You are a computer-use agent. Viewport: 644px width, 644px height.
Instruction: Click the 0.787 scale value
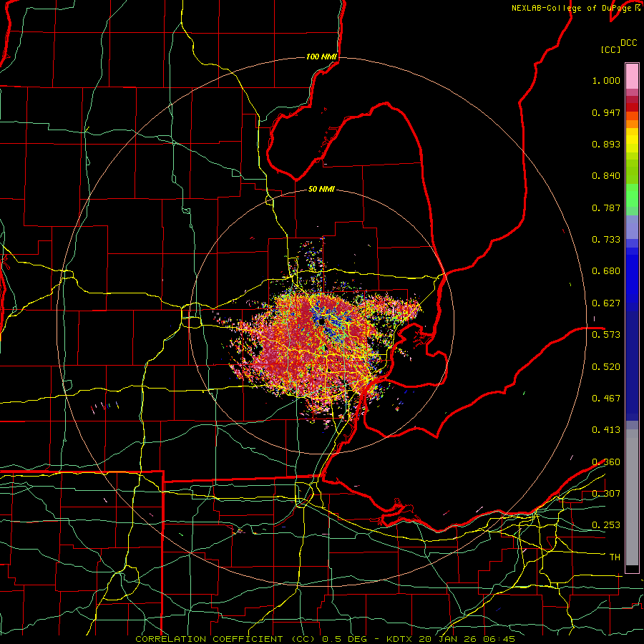606,208
